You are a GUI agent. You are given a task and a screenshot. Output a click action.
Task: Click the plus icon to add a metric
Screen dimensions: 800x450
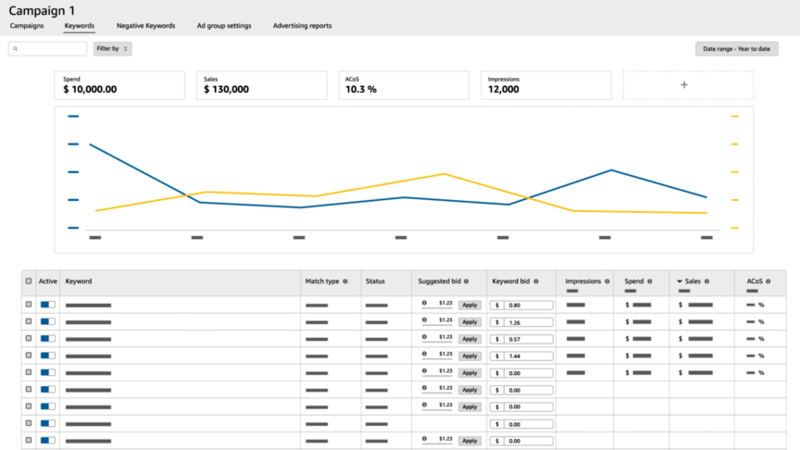pos(684,85)
